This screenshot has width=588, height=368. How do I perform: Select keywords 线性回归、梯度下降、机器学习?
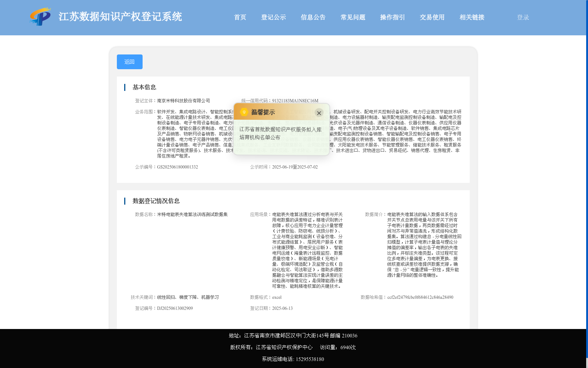point(188,297)
